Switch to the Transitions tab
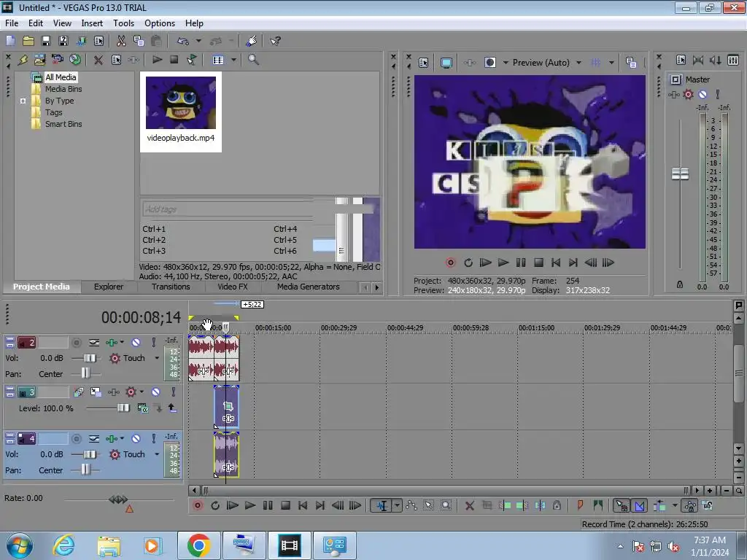 pyautogui.click(x=171, y=287)
